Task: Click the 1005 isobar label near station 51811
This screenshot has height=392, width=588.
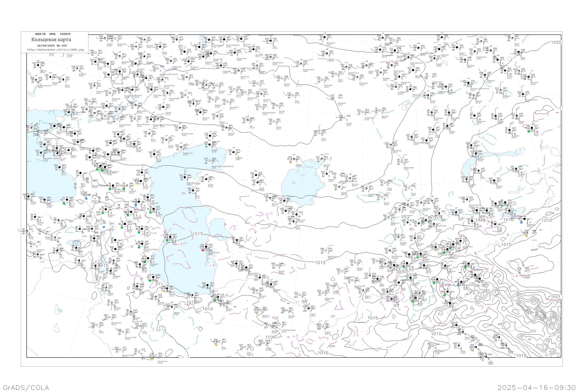Action: (x=525, y=276)
